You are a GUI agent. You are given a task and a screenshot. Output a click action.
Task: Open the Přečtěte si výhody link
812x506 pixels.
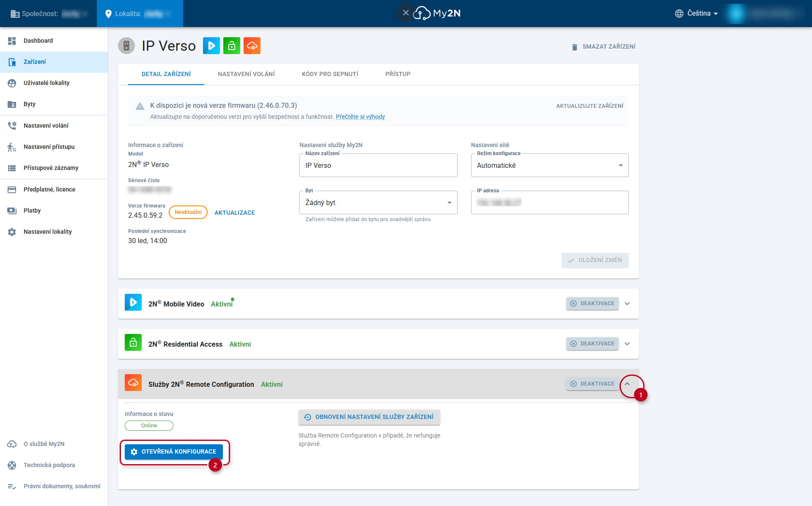(x=360, y=117)
